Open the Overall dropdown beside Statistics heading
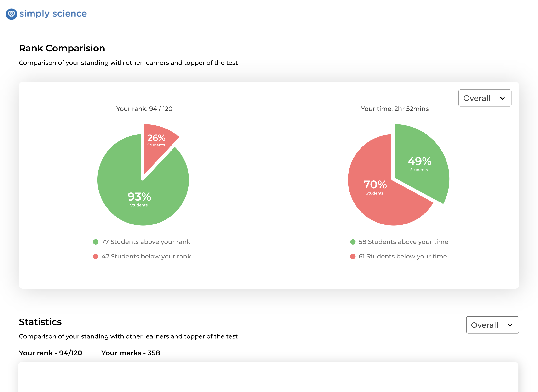This screenshot has width=538, height=392. [492, 325]
